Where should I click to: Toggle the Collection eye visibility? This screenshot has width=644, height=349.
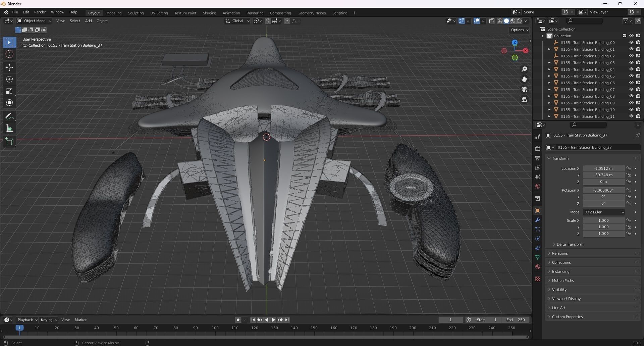pyautogui.click(x=631, y=36)
